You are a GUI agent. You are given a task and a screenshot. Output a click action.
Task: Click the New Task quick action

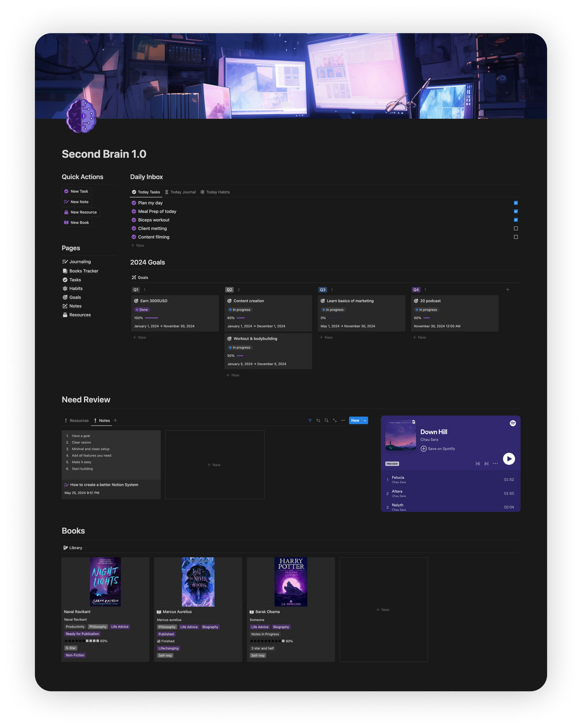(76, 191)
